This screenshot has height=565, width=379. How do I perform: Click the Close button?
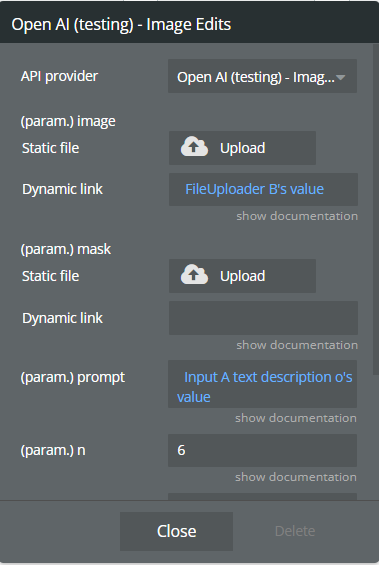tap(177, 531)
